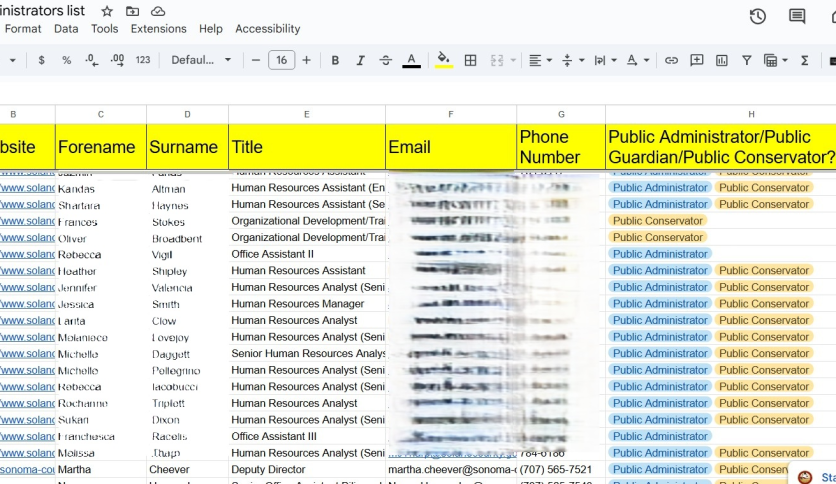Insert a chart
836x484 pixels.
coord(721,60)
